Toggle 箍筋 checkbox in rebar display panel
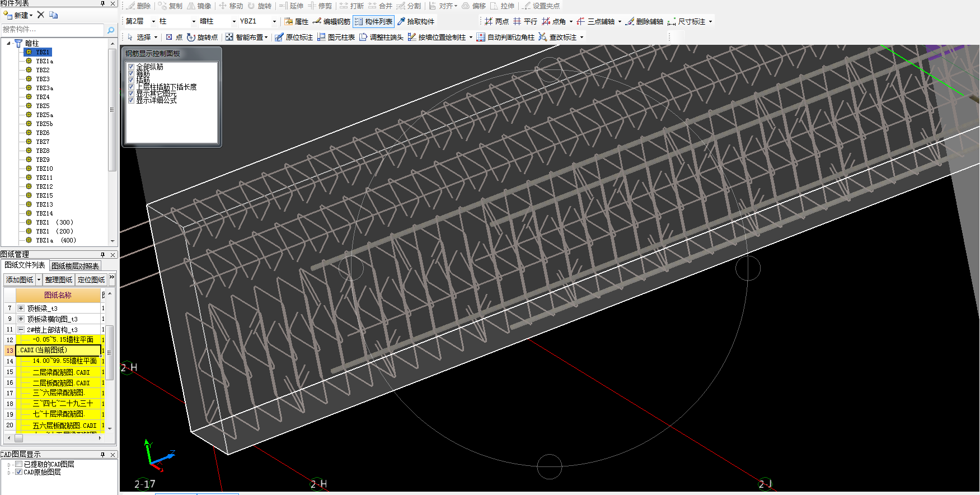The height and width of the screenshot is (495, 980). click(131, 73)
